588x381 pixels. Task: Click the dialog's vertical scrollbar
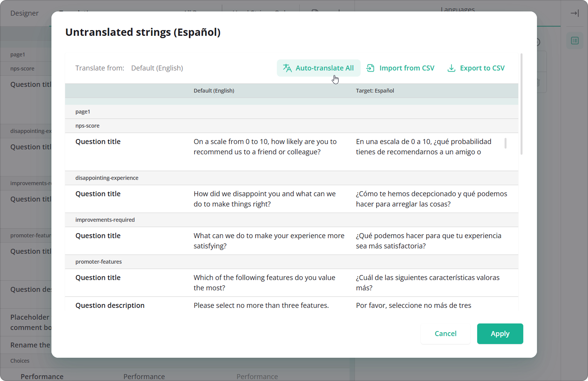[521, 104]
